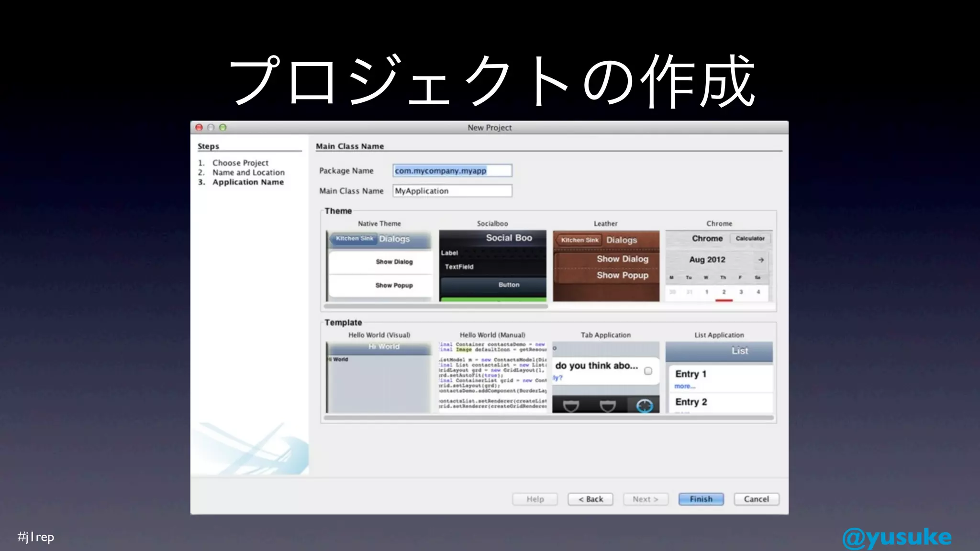
Task: Select the List Application template
Action: tap(719, 377)
